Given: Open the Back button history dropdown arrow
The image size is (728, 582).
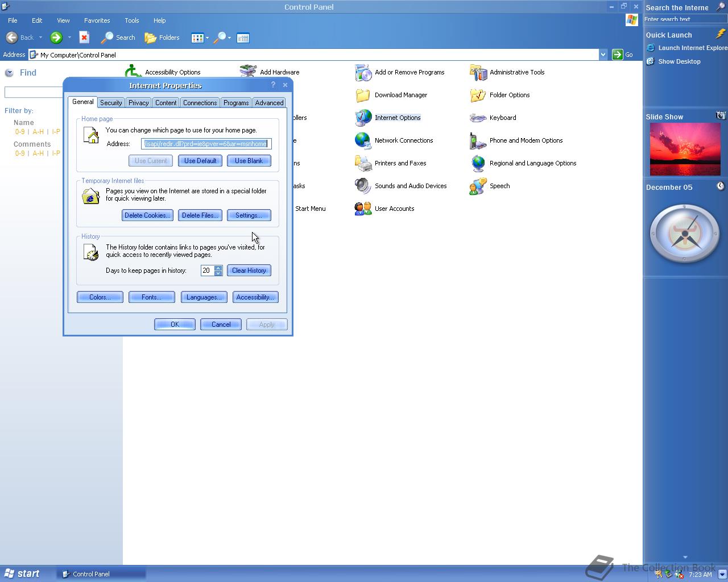Looking at the screenshot, I should pyautogui.click(x=40, y=38).
